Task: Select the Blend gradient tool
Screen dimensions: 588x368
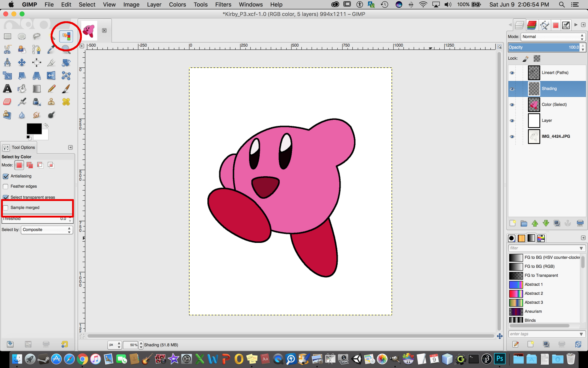Action: (37, 89)
